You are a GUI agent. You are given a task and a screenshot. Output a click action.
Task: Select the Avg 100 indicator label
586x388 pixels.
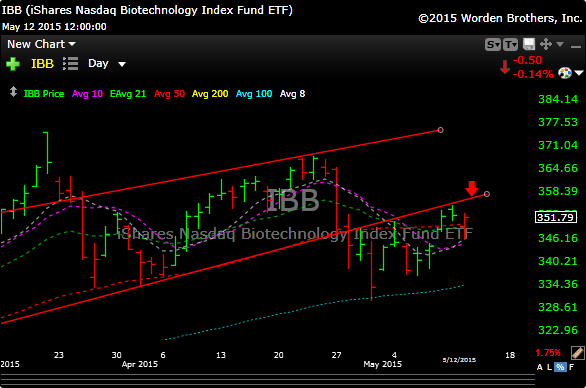[x=254, y=94]
